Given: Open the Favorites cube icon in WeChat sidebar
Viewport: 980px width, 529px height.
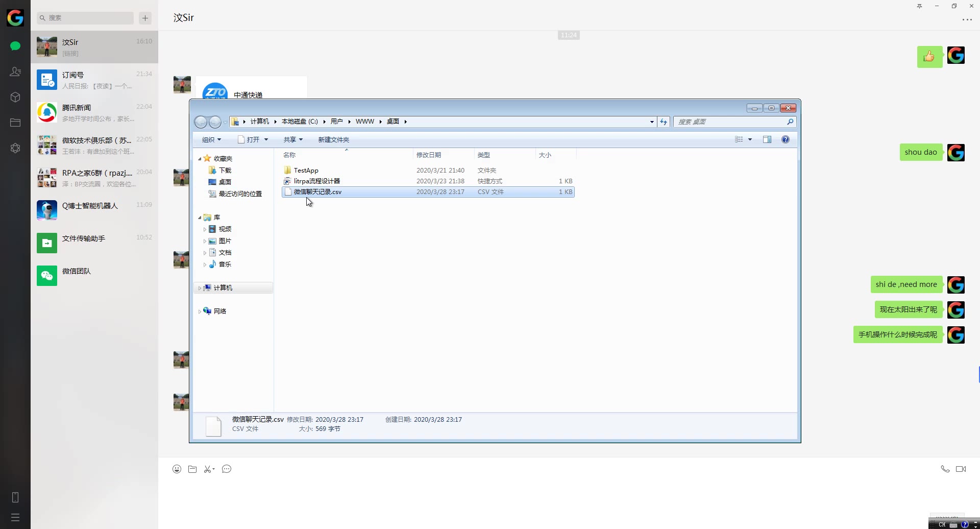Looking at the screenshot, I should click(15, 97).
